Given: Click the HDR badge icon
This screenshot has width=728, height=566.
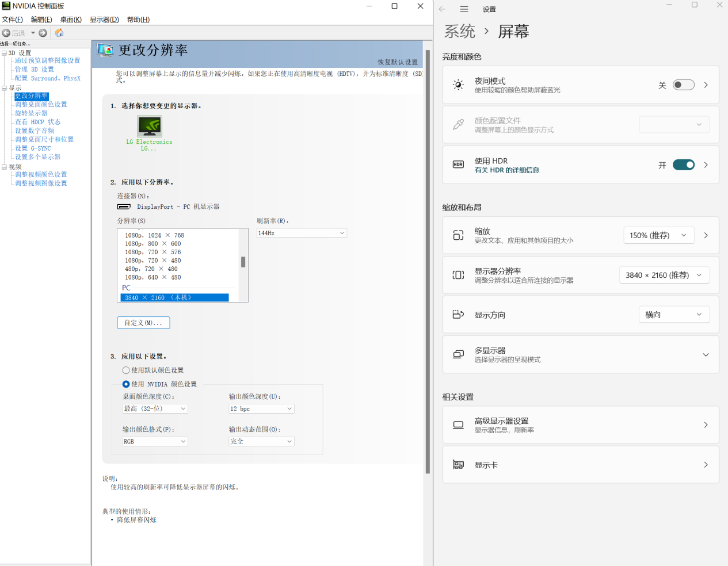Looking at the screenshot, I should [x=458, y=165].
